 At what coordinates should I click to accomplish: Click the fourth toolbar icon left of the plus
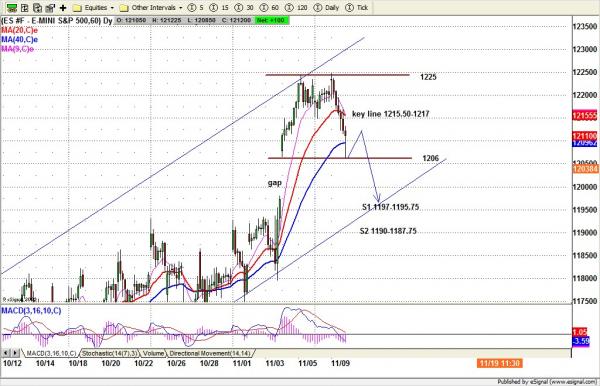click(50, 8)
